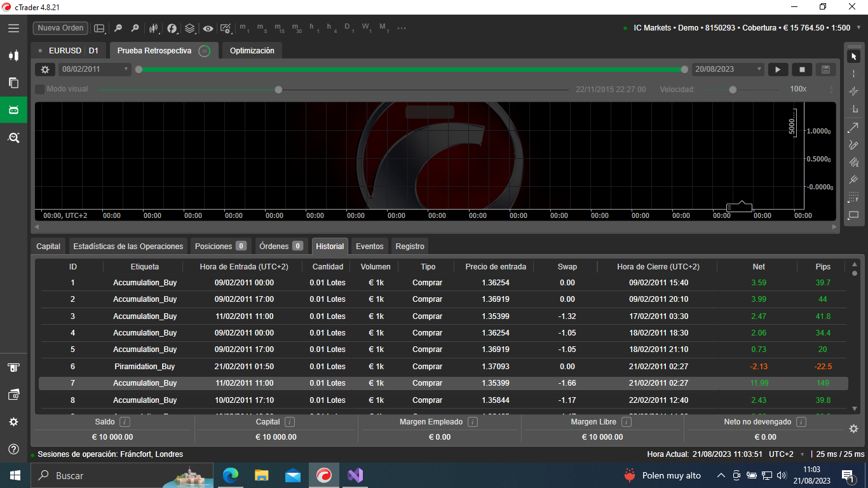868x488 pixels.
Task: Open start date 08/02/2011 dropdown
Action: tap(95, 69)
